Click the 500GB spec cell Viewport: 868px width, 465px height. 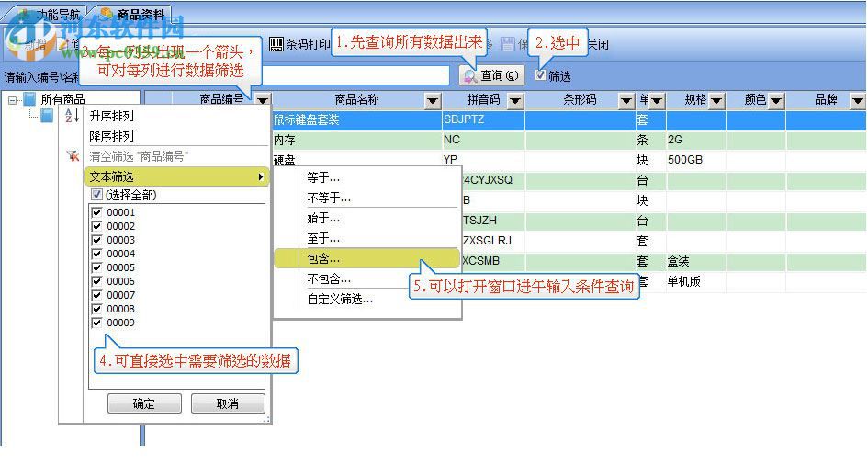pos(696,161)
